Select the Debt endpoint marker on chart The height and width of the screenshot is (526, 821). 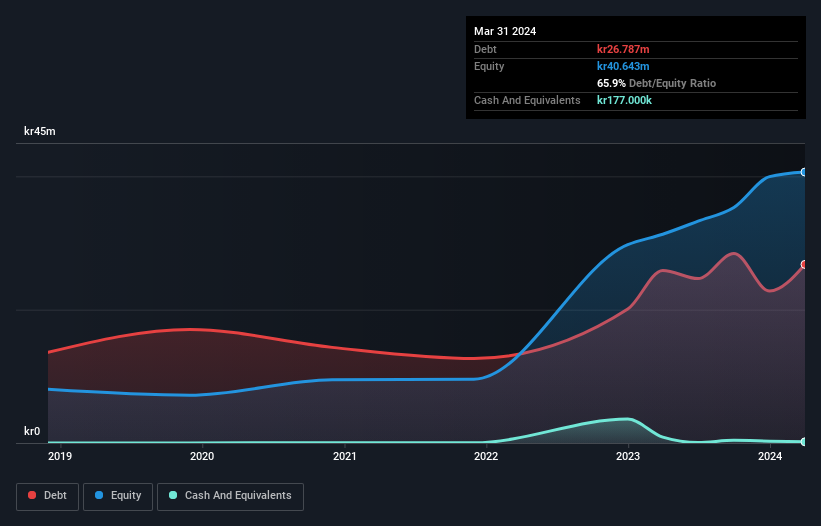[804, 264]
